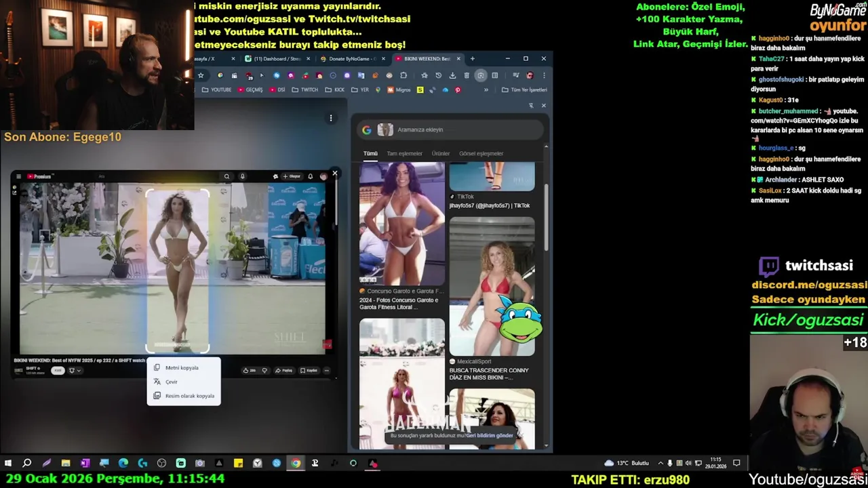This screenshot has width=868, height=488.
Task: Open the YOUTUBE bookmark folder
Action: 216,89
